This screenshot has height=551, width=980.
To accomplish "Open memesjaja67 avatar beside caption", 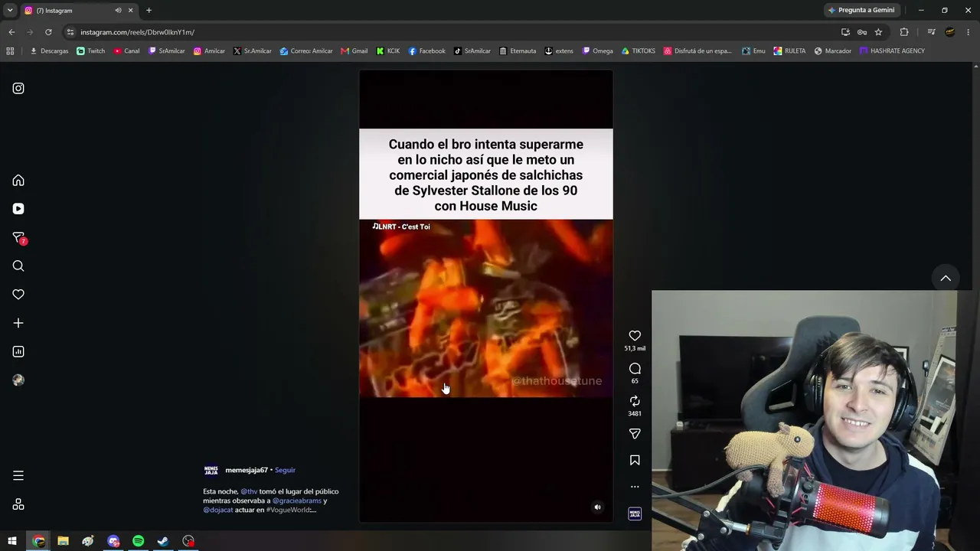I will tap(211, 470).
